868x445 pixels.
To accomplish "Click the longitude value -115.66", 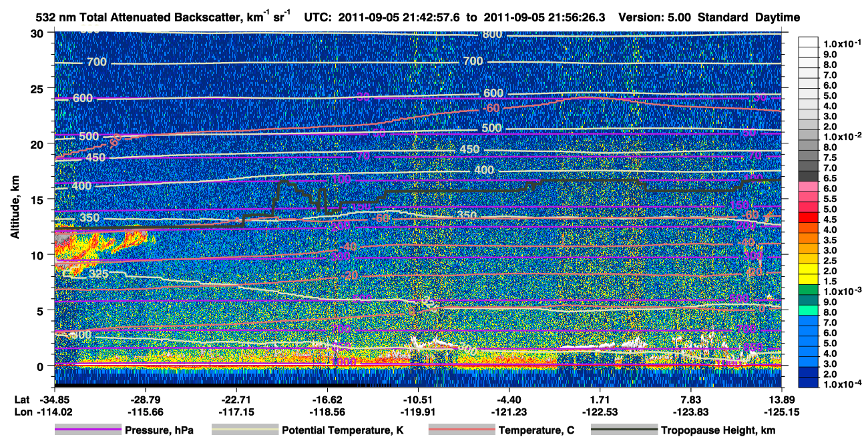I will pyautogui.click(x=145, y=412).
